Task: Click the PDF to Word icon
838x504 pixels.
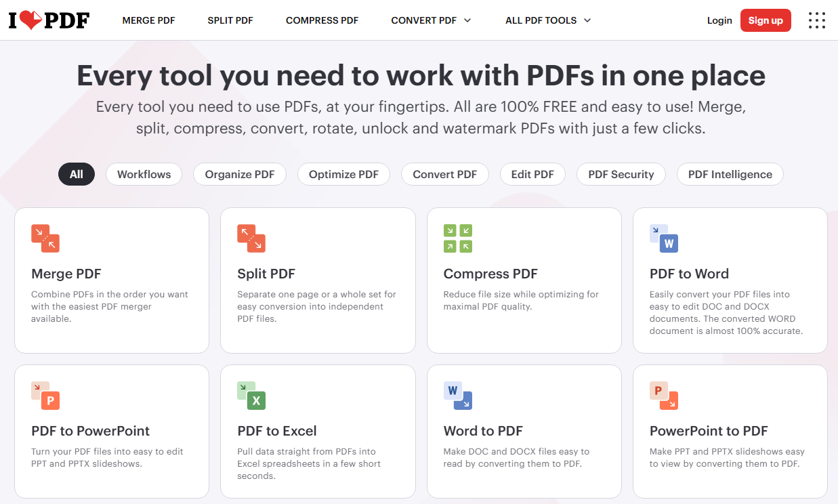Action: click(664, 238)
